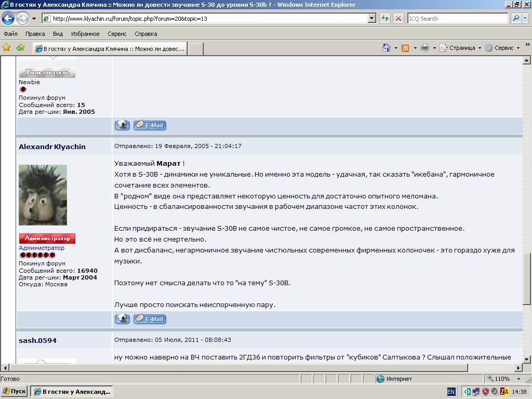Click the browser Back arrow button
The image size is (532, 399).
(8, 19)
